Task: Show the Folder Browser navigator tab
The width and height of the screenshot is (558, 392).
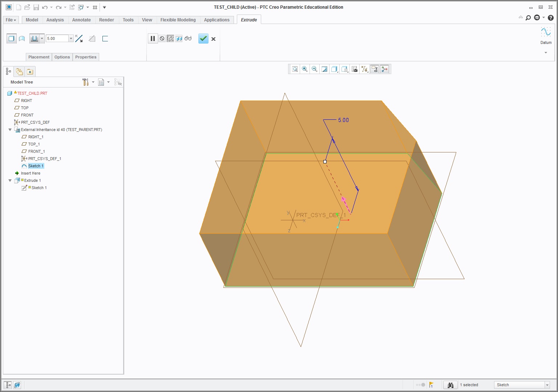Action: 19,72
